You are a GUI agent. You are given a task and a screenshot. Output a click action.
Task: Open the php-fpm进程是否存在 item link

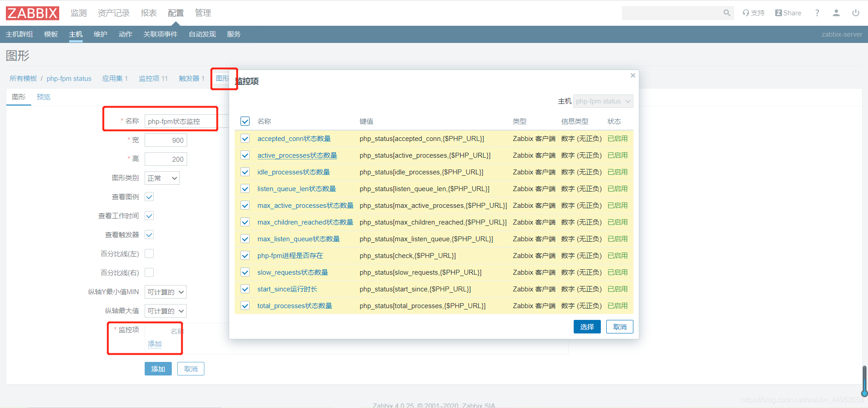[290, 256]
